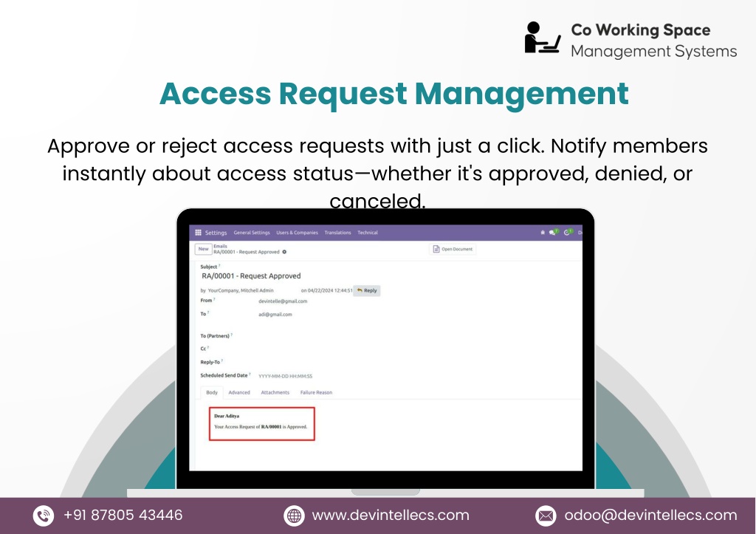
Task: Click the Subject field RA/00001 - Request Approved
Action: (x=251, y=276)
